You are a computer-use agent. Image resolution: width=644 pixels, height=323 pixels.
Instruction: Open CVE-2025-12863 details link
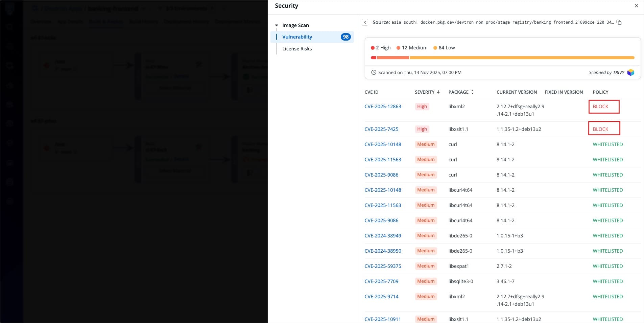pyautogui.click(x=383, y=107)
